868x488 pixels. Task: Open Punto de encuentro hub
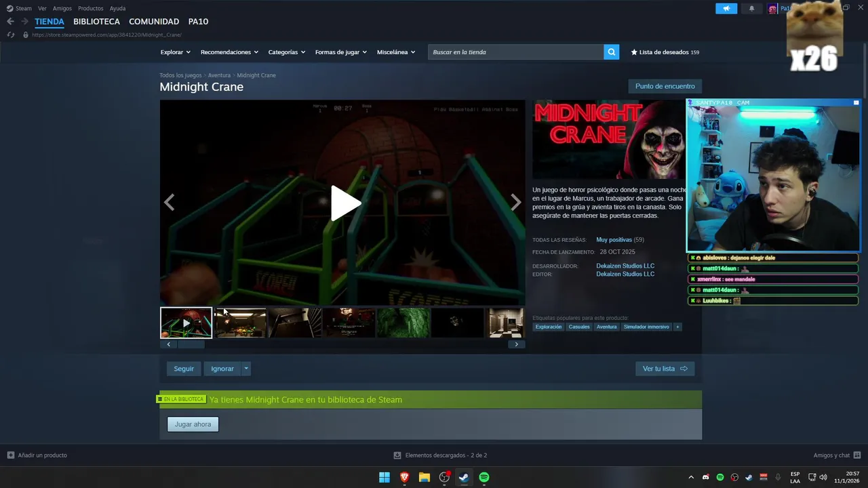[x=665, y=86]
